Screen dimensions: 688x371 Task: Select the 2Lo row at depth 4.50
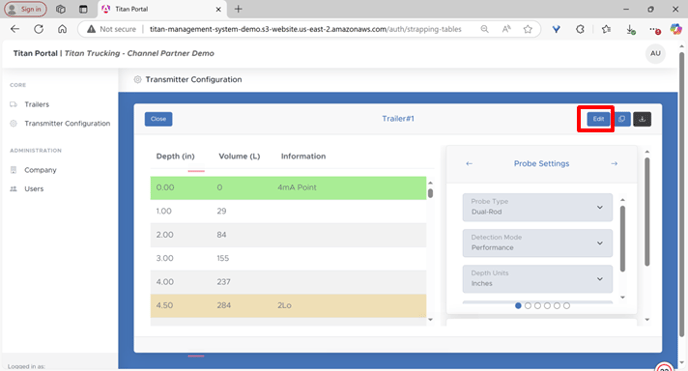click(288, 306)
